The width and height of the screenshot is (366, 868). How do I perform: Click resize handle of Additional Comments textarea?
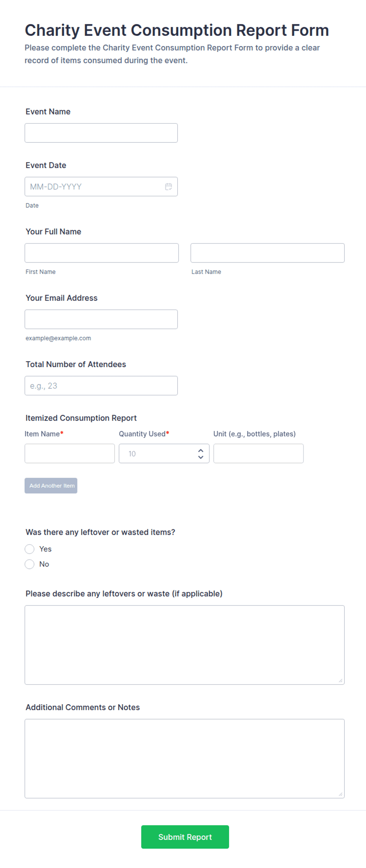[340, 794]
